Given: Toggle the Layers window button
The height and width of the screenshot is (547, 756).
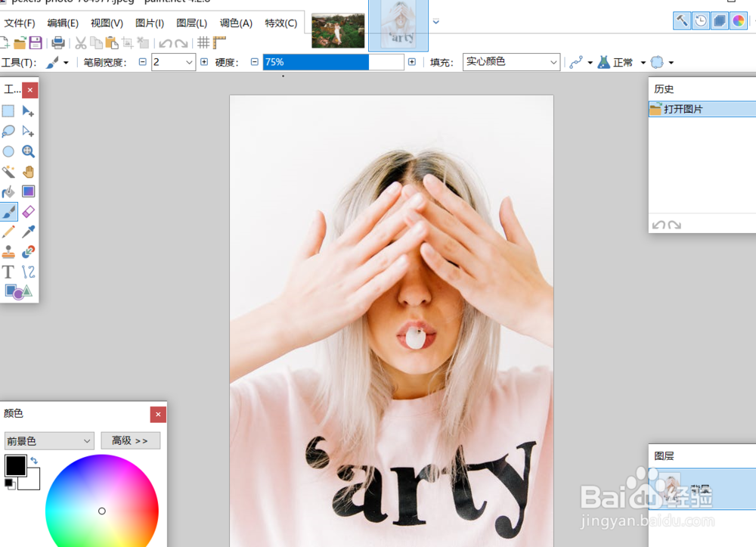Looking at the screenshot, I should (x=720, y=20).
